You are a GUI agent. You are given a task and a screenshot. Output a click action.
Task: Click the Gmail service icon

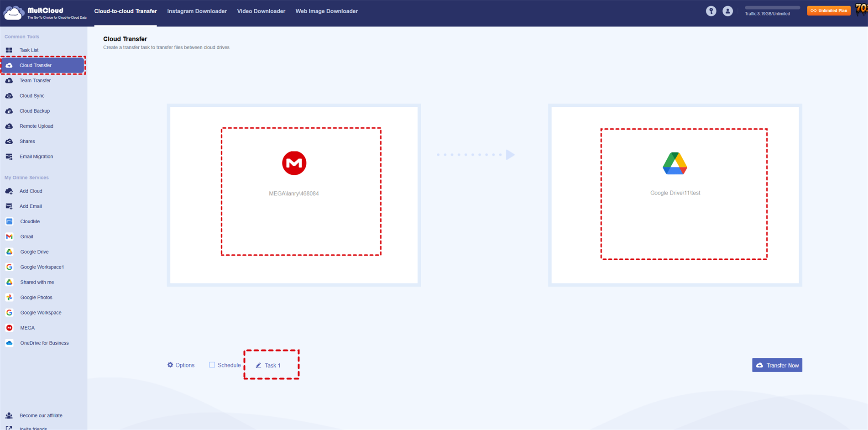point(9,236)
